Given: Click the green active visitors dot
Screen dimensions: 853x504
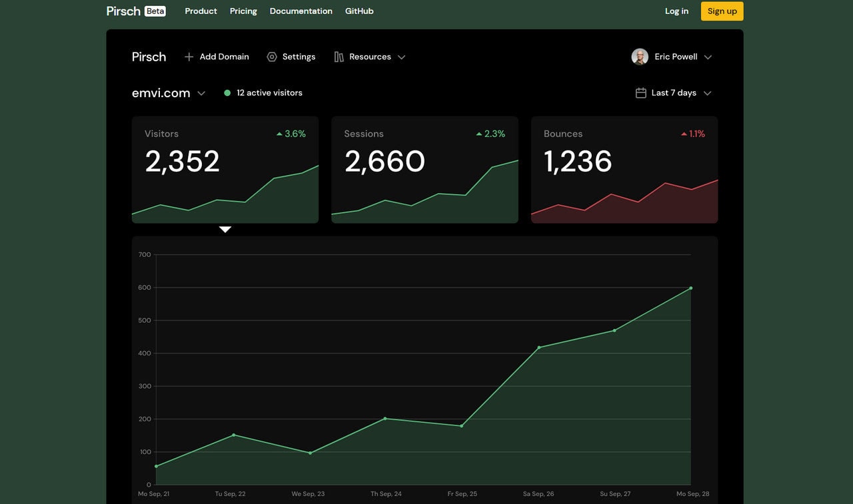Looking at the screenshot, I should coord(227,93).
